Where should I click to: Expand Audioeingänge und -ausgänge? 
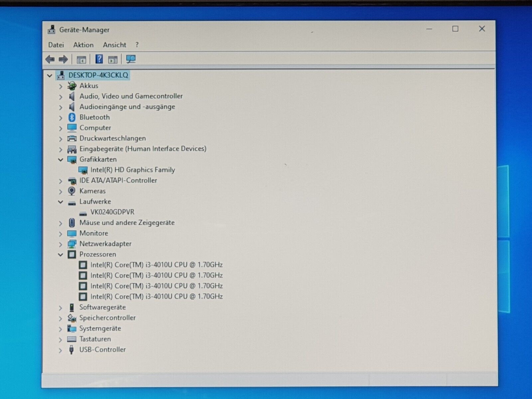pyautogui.click(x=61, y=107)
